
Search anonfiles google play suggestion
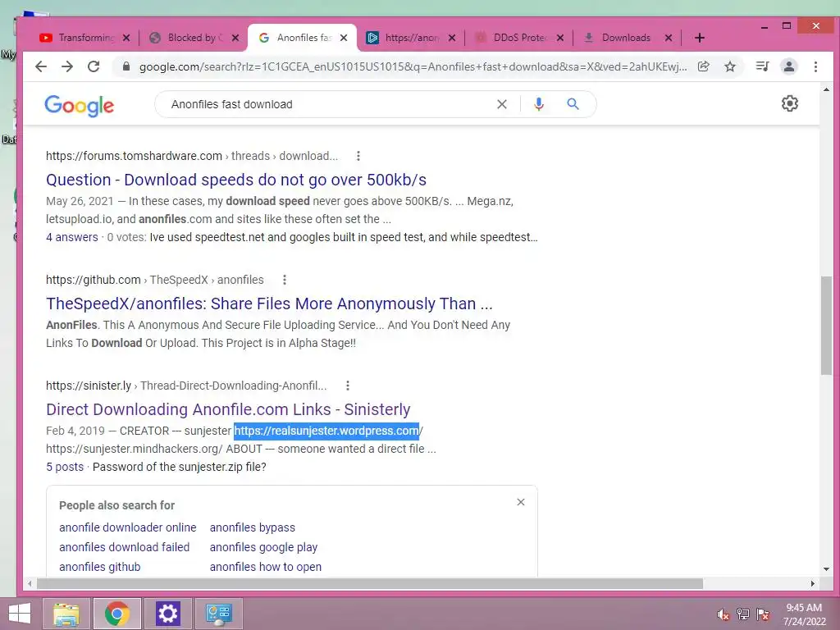tap(263, 547)
